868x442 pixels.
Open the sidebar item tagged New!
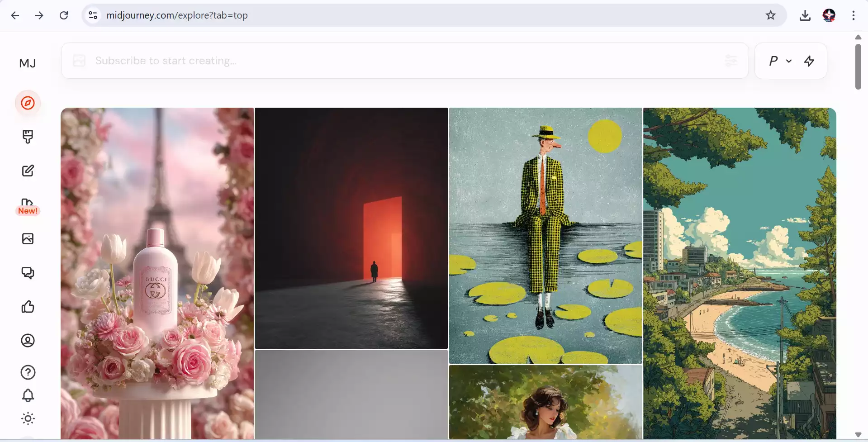click(28, 207)
